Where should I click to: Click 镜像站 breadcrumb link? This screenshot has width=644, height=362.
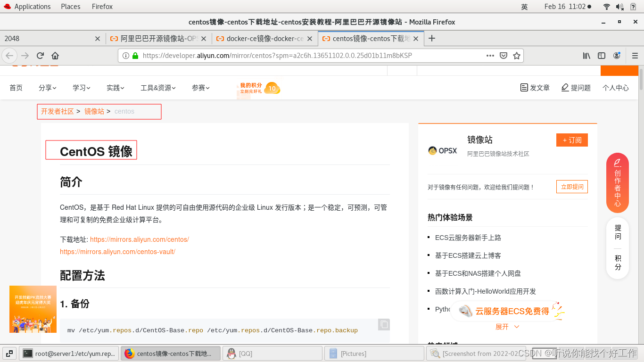pyautogui.click(x=94, y=111)
